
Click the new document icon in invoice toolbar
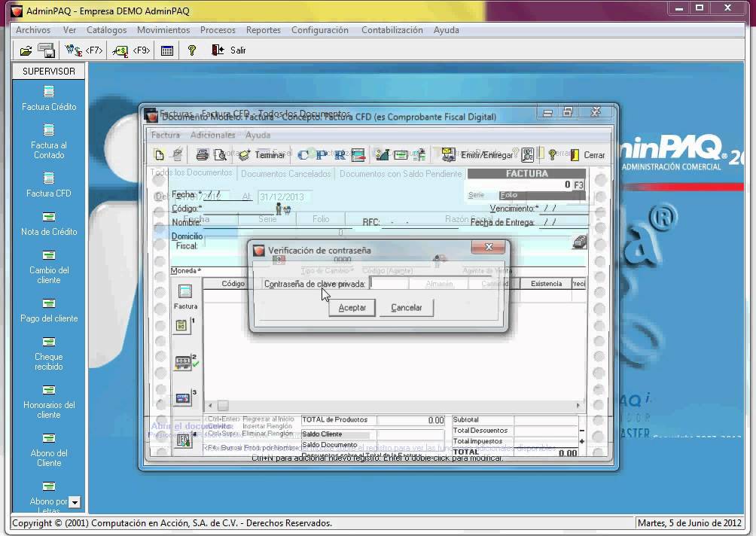tap(159, 155)
